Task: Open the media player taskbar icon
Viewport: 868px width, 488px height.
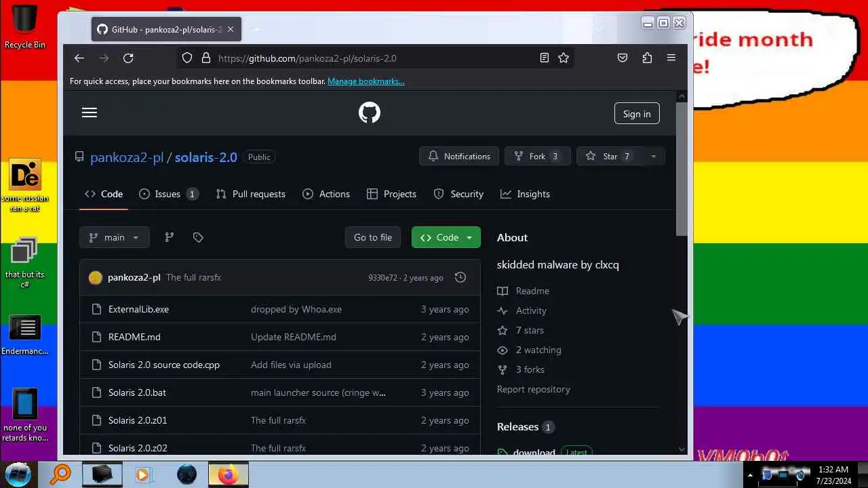Action: [143, 474]
